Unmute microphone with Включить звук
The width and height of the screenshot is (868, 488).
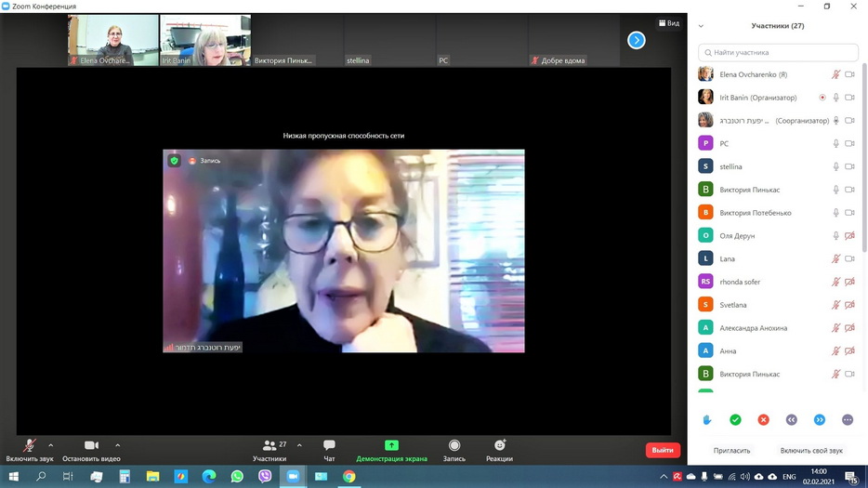(29, 450)
